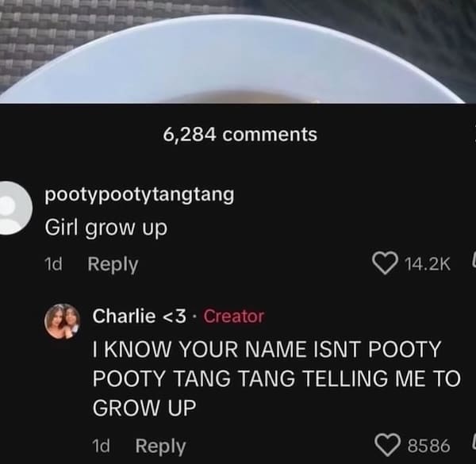
Task: Tap the 14.2K like count
Action: pyautogui.click(x=428, y=263)
